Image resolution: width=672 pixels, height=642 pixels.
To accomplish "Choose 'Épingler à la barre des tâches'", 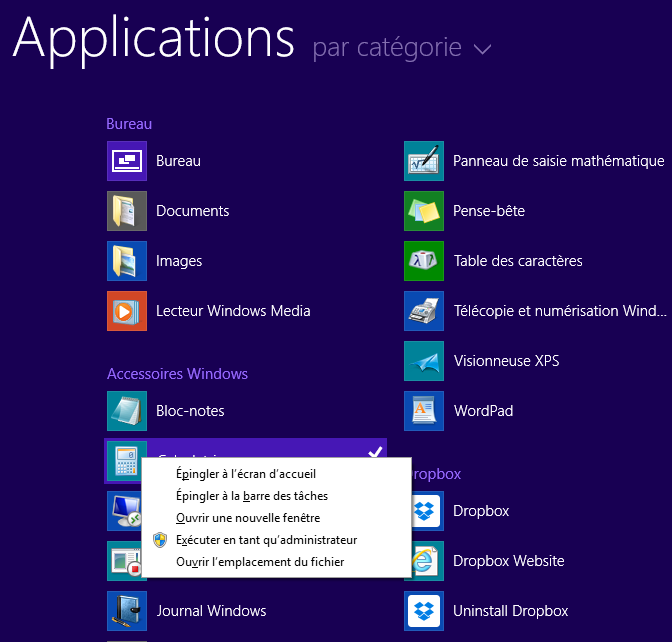I will 276,496.
